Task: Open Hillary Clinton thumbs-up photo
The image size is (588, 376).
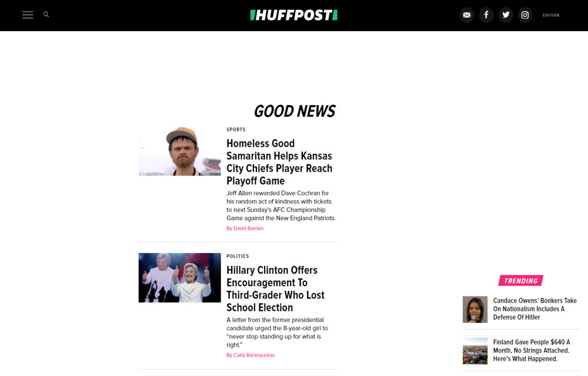Action: coord(179,277)
